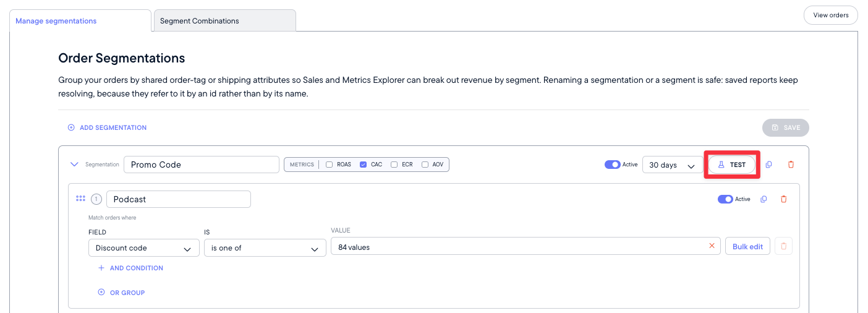Open the Manage segmentations tab
This screenshot has width=868, height=313.
coord(80,20)
